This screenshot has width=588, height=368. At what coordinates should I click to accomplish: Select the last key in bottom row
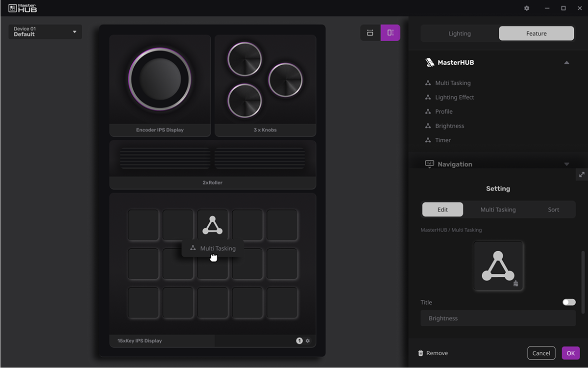pyautogui.click(x=282, y=303)
